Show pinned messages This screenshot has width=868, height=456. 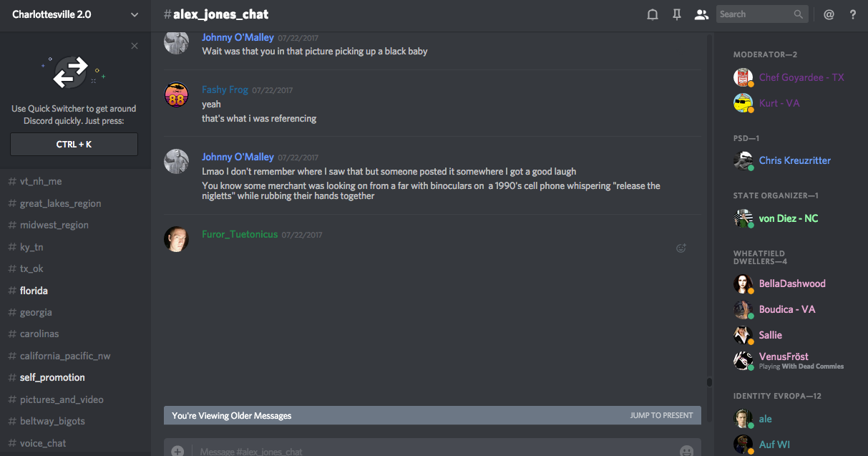(677, 14)
